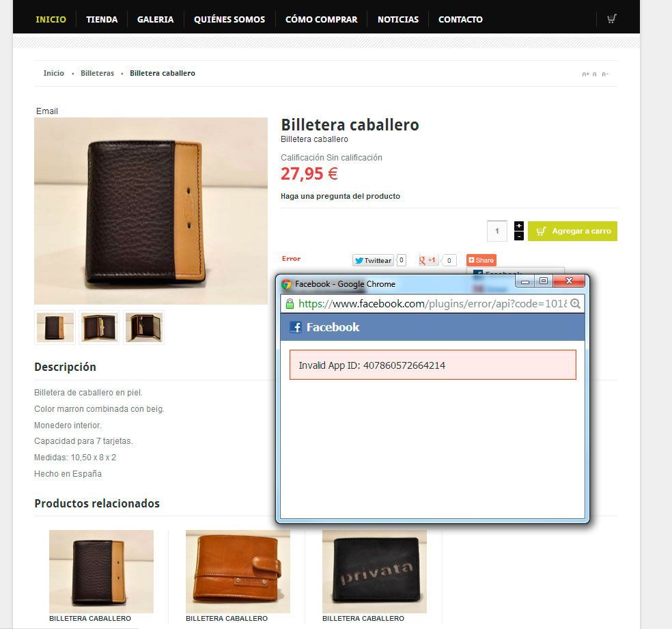Click the decrease font size A- icon

coord(604,74)
